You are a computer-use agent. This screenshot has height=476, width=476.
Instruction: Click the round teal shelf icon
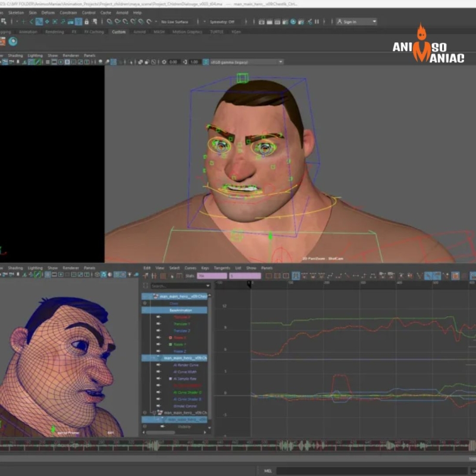[x=12, y=42]
